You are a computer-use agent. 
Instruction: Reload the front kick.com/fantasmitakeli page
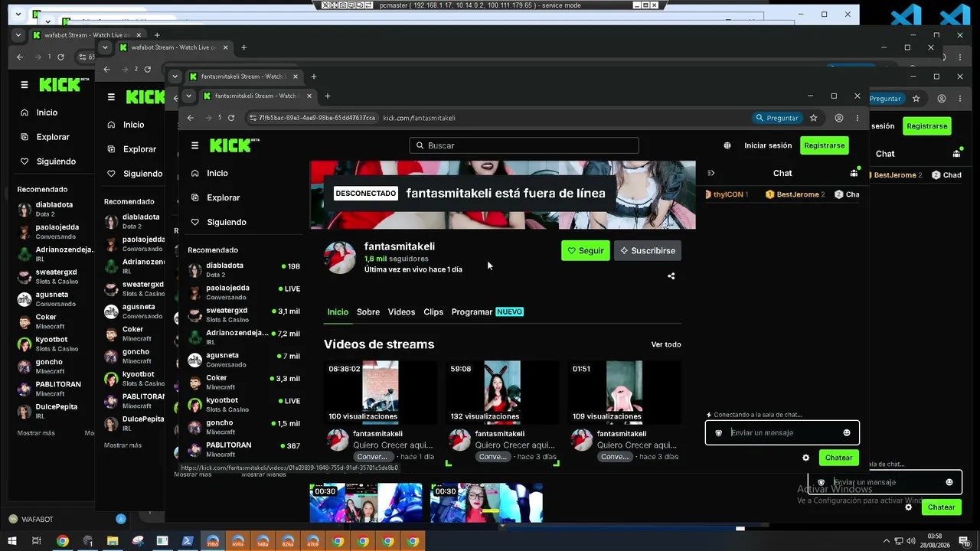(231, 118)
